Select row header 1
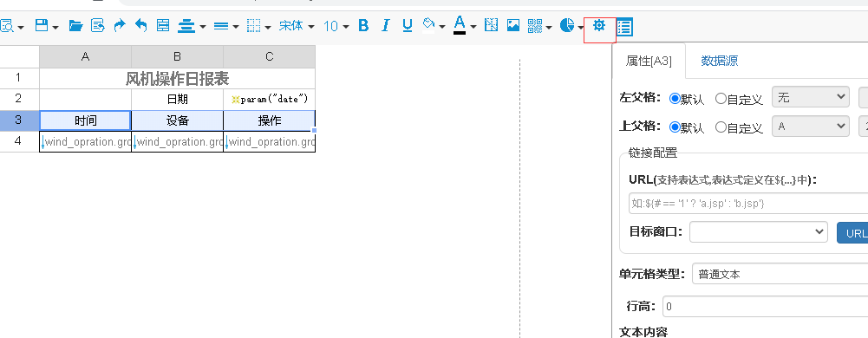The image size is (868, 338). click(19, 78)
